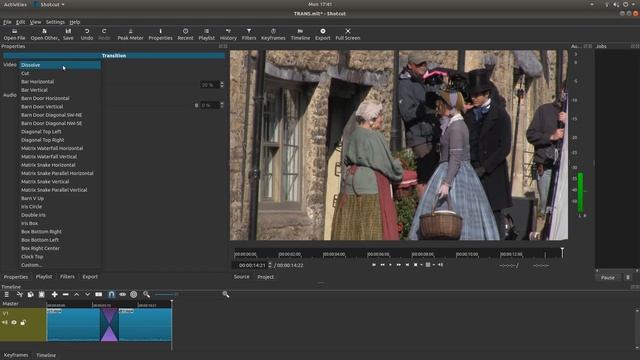Save the project with the Save icon
The width and height of the screenshot is (640, 360).
coord(68,34)
